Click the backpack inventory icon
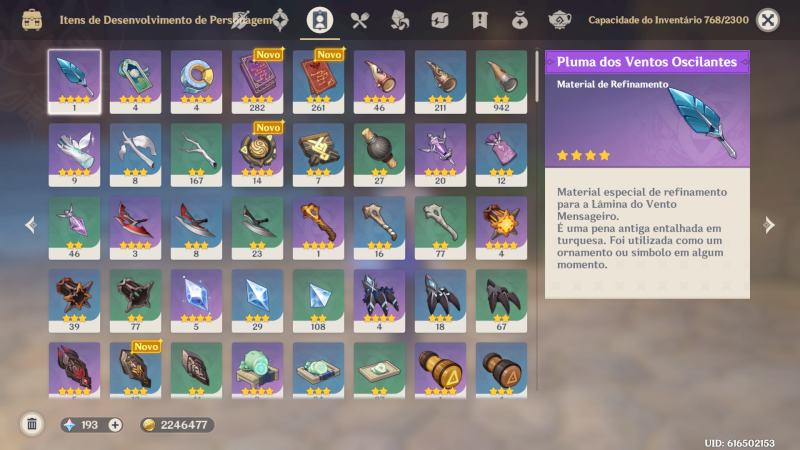 point(32,20)
